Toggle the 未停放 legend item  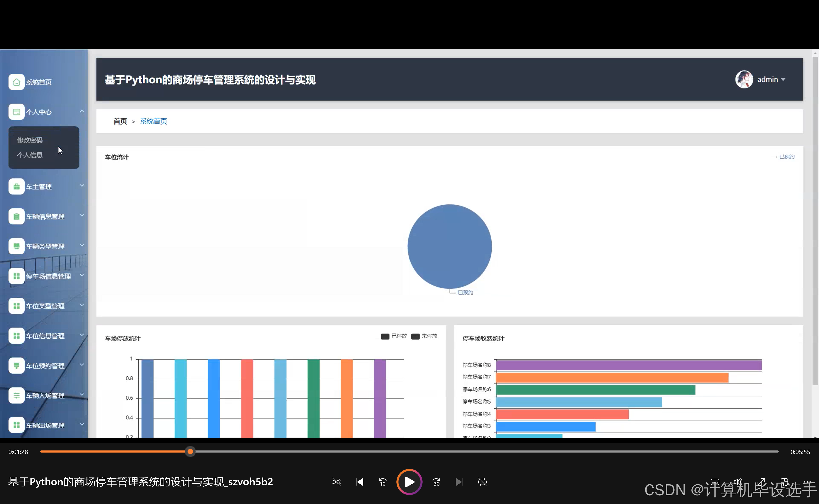424,336
